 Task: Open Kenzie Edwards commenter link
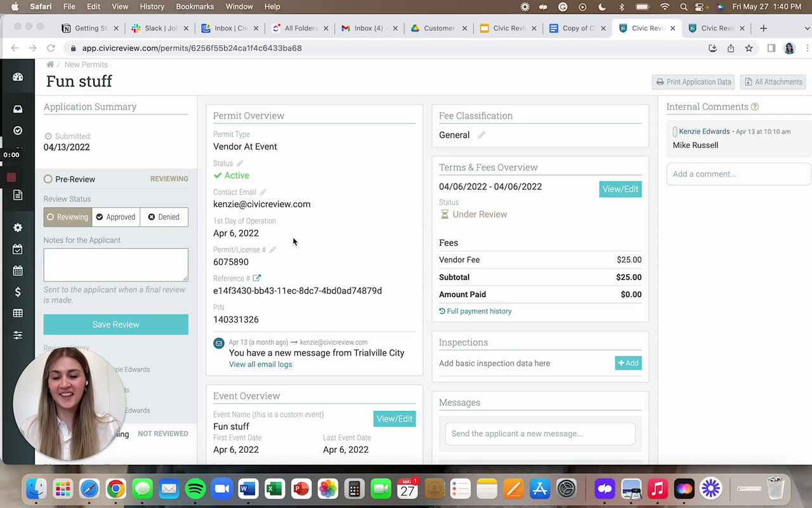[704, 131]
